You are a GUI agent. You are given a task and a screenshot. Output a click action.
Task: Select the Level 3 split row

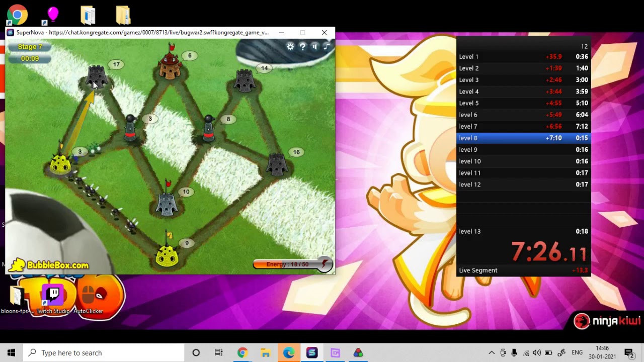tap(523, 80)
